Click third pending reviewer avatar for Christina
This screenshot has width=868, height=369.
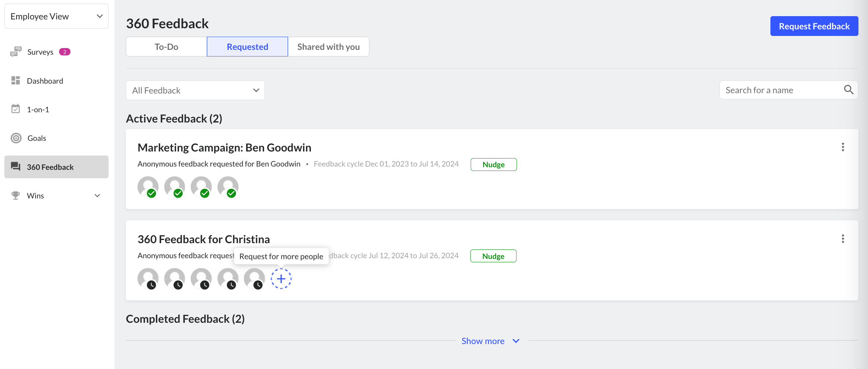point(201,279)
